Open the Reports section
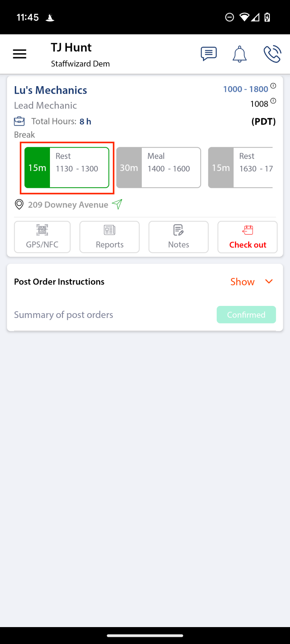 click(x=110, y=237)
